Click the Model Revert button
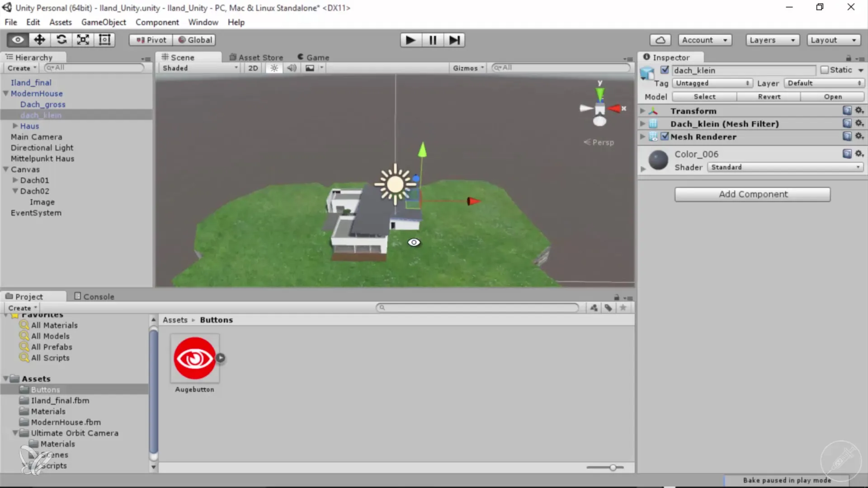This screenshot has width=868, height=488. (769, 97)
